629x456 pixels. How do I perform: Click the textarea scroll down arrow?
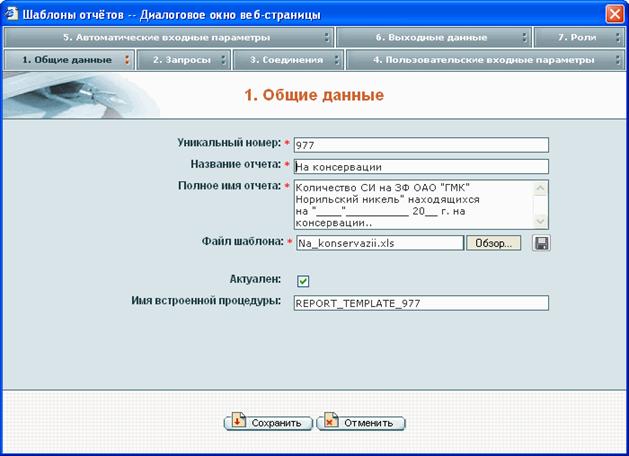[540, 221]
